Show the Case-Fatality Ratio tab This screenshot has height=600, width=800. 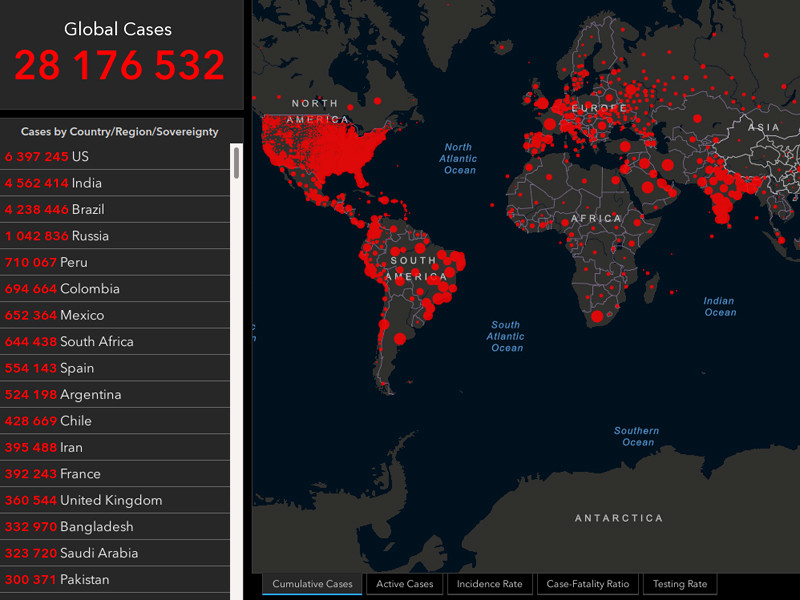[x=588, y=584]
